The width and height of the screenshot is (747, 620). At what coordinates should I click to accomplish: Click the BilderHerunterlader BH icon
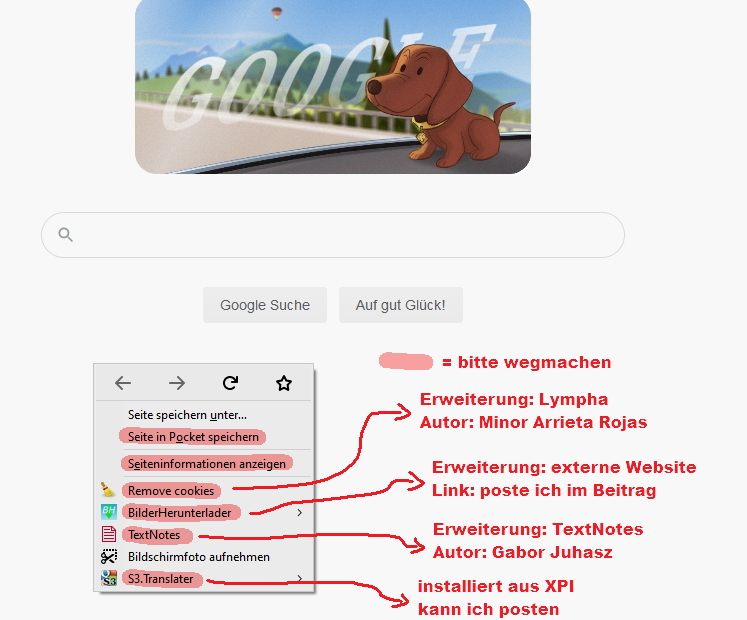click(109, 512)
